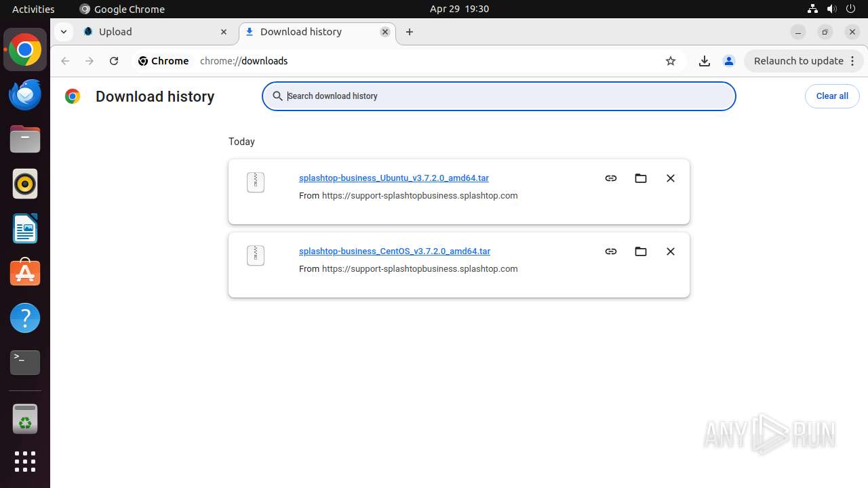Remove CentOS tar file from list
The width and height of the screenshot is (868, 488).
point(671,251)
